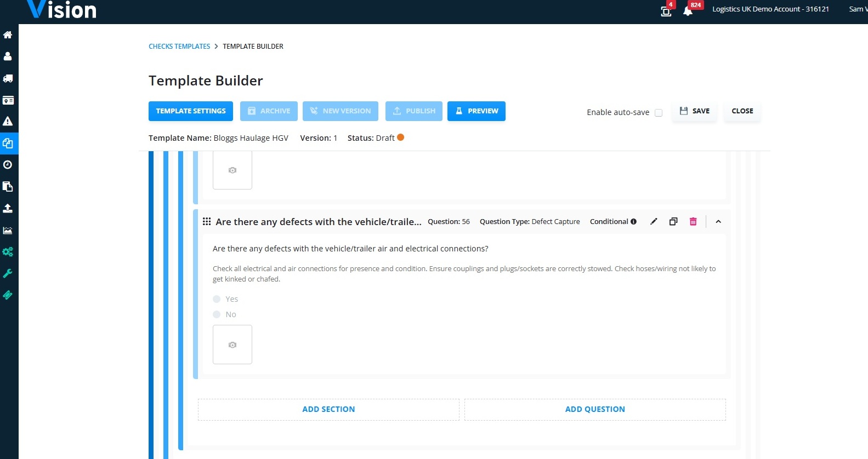Select the No radio option
The width and height of the screenshot is (868, 459).
point(217,314)
